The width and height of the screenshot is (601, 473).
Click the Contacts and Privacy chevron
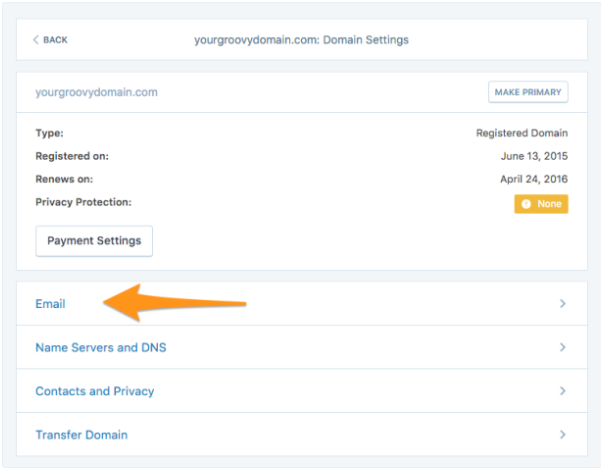563,391
